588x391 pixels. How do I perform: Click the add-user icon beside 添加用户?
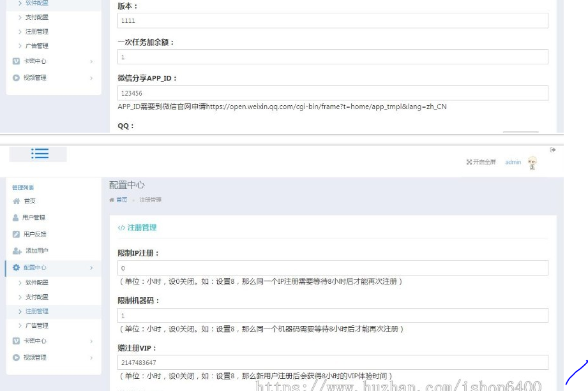coord(17,251)
